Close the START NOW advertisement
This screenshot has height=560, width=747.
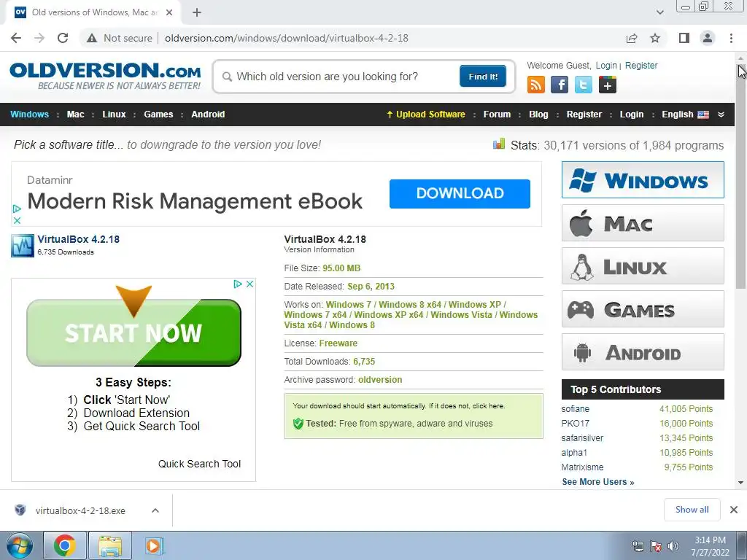249,284
